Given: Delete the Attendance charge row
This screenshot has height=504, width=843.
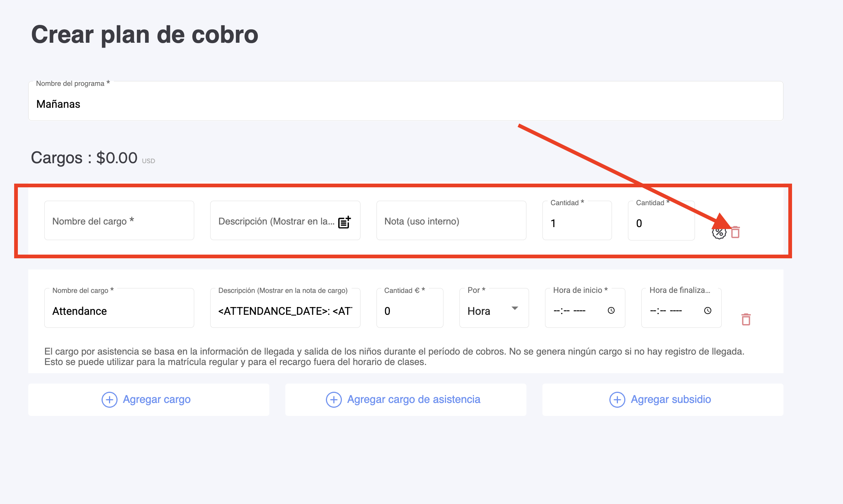Looking at the screenshot, I should pyautogui.click(x=746, y=319).
